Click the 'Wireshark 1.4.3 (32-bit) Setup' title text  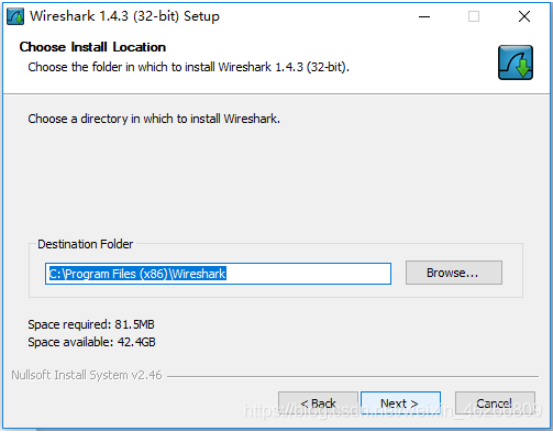pos(124,16)
